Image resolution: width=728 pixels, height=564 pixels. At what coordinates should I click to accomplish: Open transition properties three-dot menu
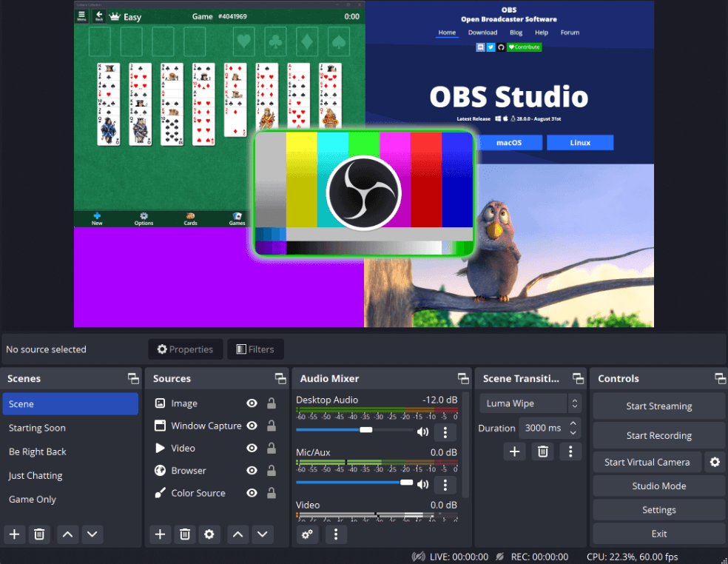[570, 451]
